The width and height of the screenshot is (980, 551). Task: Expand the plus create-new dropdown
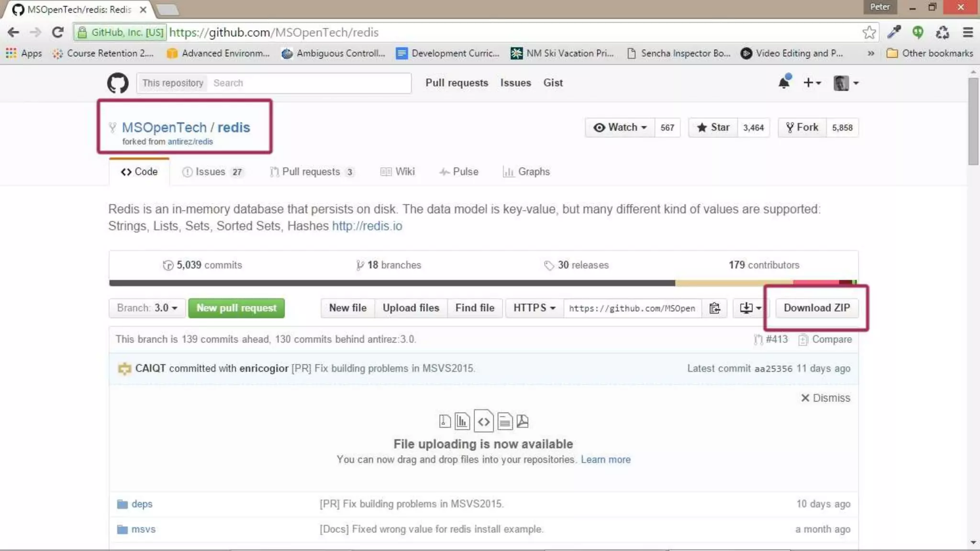point(812,83)
